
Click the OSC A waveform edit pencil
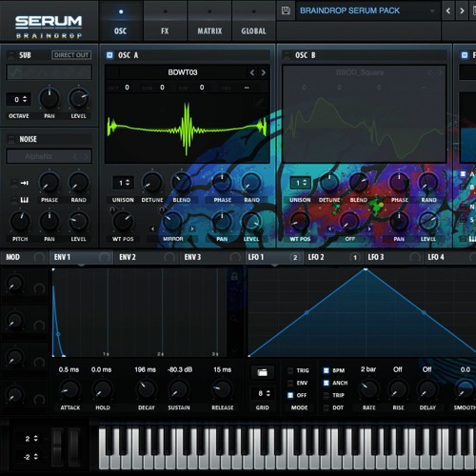260,102
